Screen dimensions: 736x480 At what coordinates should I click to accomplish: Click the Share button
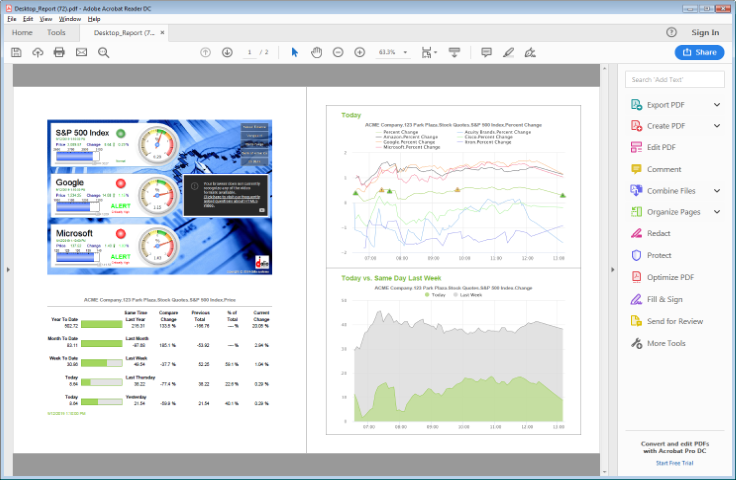coord(699,52)
